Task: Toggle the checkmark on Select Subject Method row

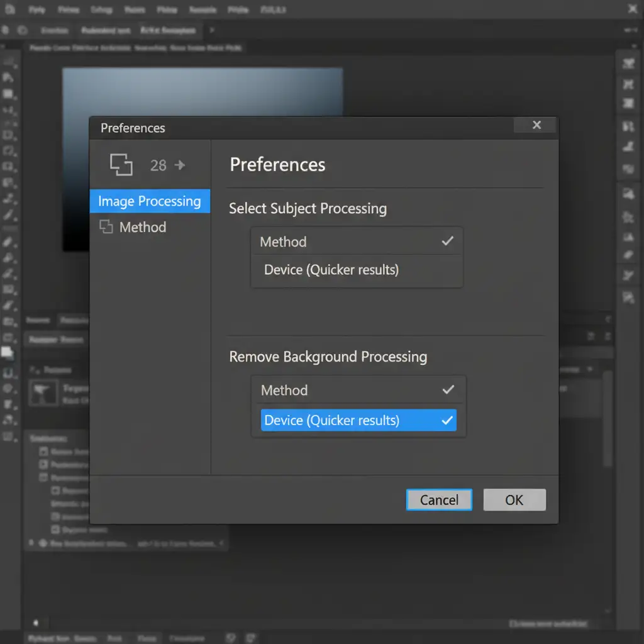Action: 447,241
